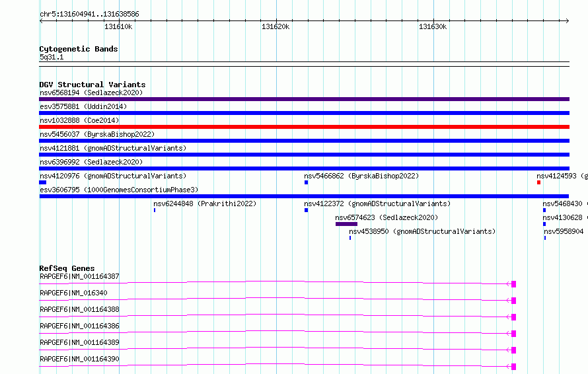Click the nsv6574623 (Sedlazeck2020) label
Image resolution: width=588 pixels, height=374 pixels.
[386, 217]
